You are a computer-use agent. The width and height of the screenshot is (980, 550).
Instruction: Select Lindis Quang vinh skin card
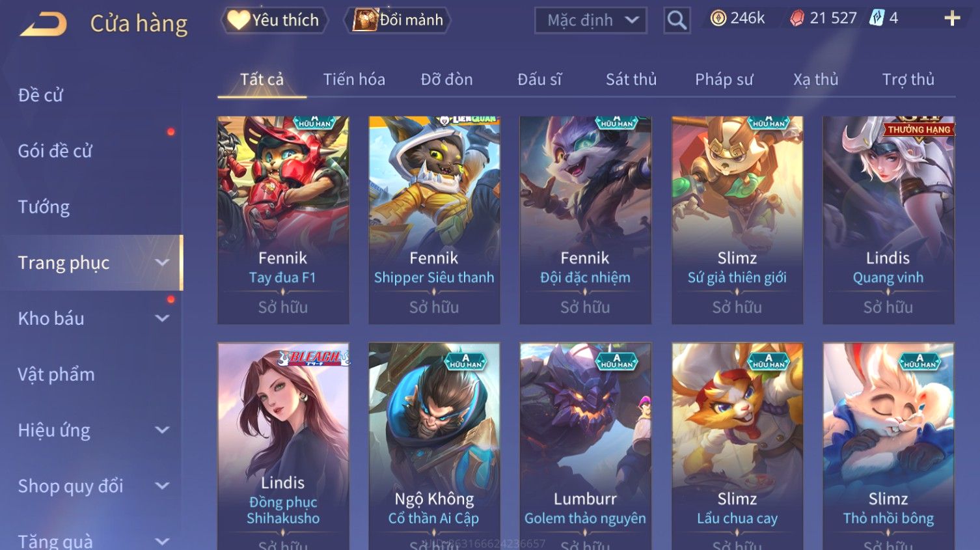888,220
